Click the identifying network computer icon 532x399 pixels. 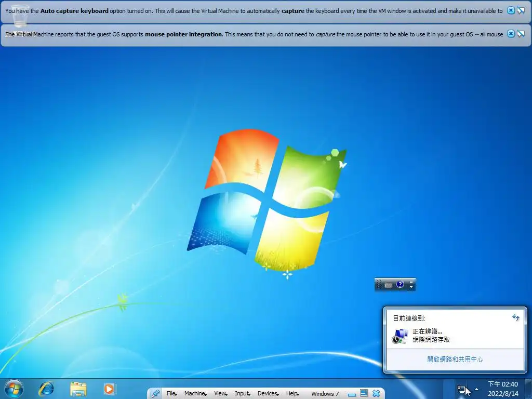click(x=400, y=336)
